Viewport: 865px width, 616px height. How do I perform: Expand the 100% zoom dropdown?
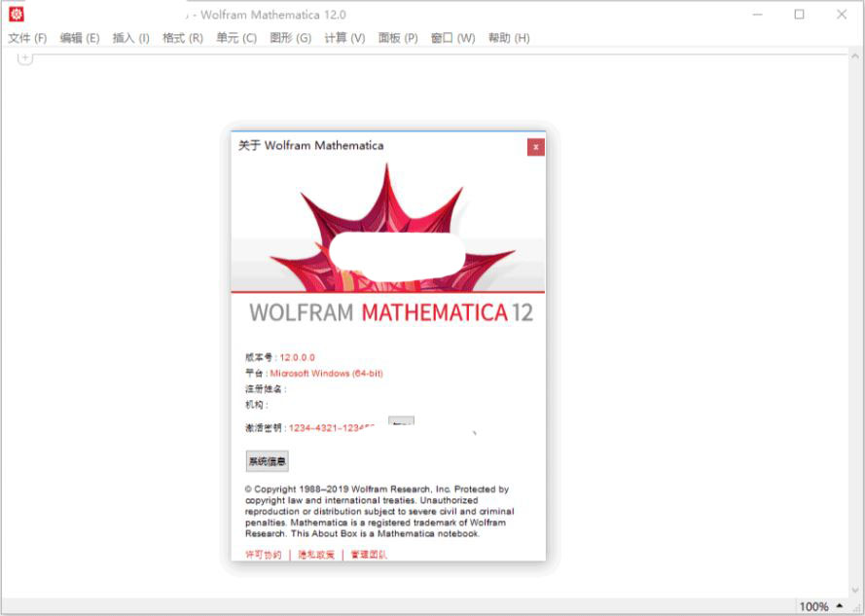coord(839,606)
